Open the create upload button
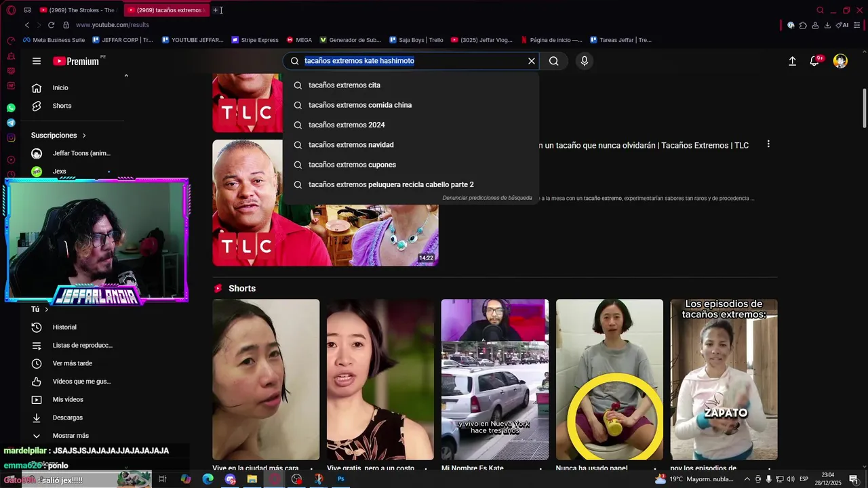 (x=792, y=61)
